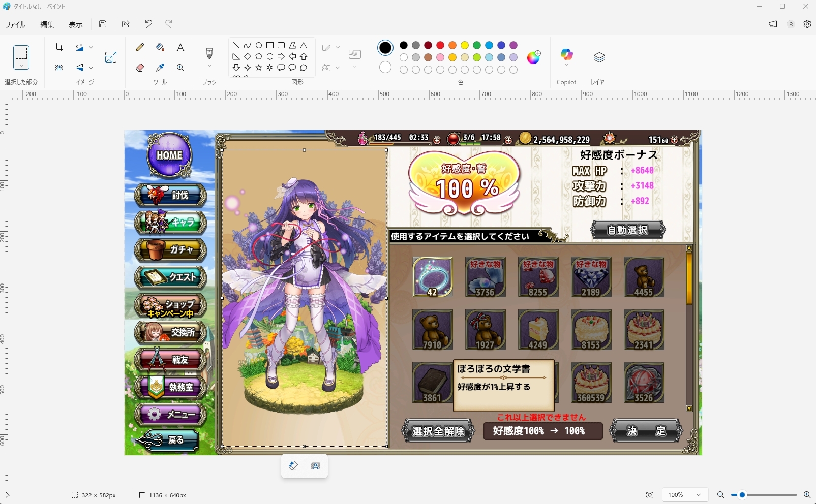Expand the Brushes dropdown
This screenshot has height=504, width=816.
click(209, 66)
